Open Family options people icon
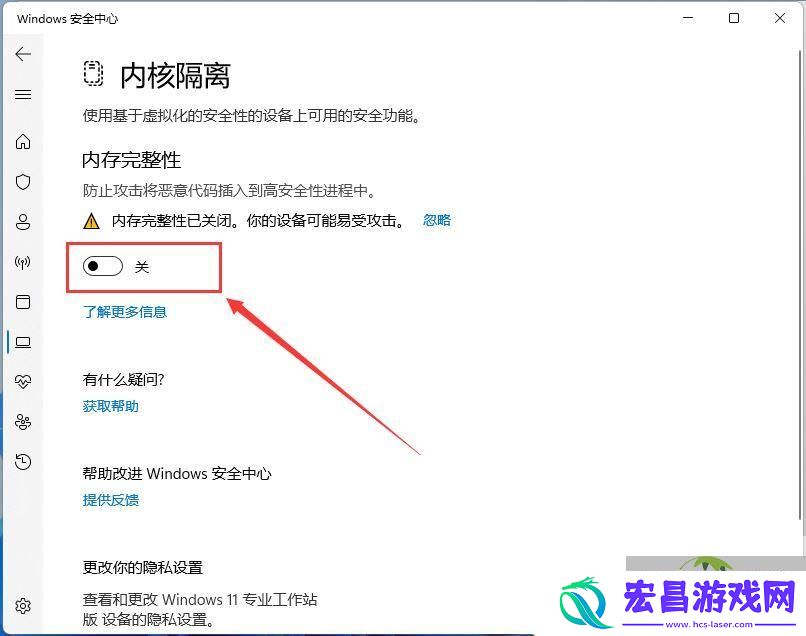806x636 pixels. click(x=23, y=422)
